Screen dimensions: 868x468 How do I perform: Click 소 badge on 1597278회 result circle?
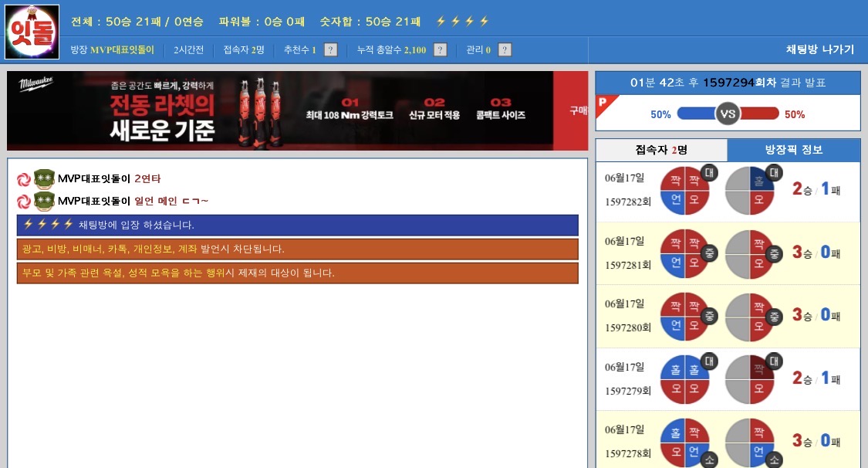click(709, 460)
